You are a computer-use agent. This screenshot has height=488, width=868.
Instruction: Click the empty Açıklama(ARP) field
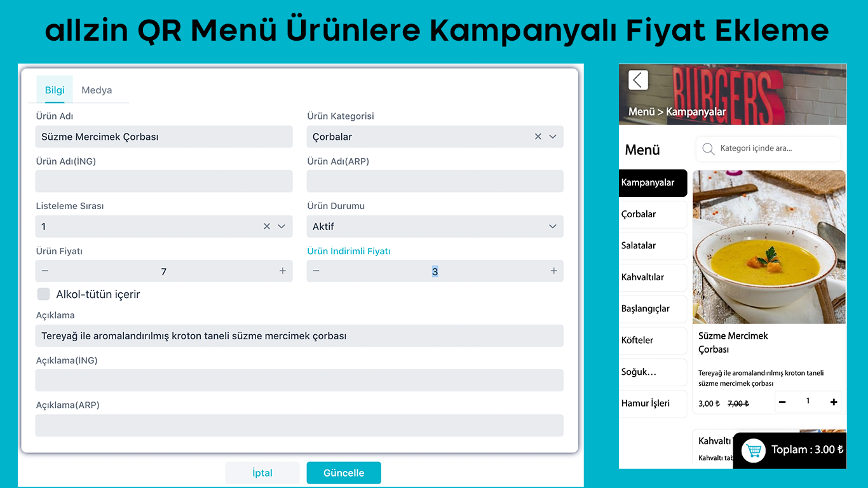pos(299,425)
